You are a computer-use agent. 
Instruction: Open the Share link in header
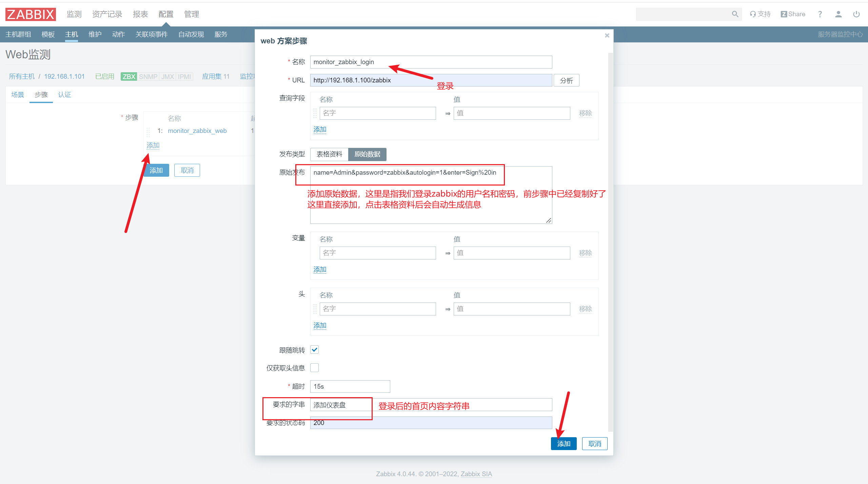(793, 14)
